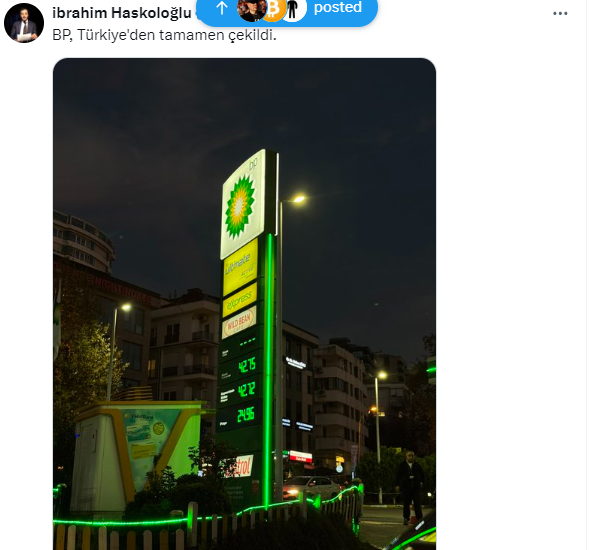Open the more options three-dot menu

coord(560,14)
